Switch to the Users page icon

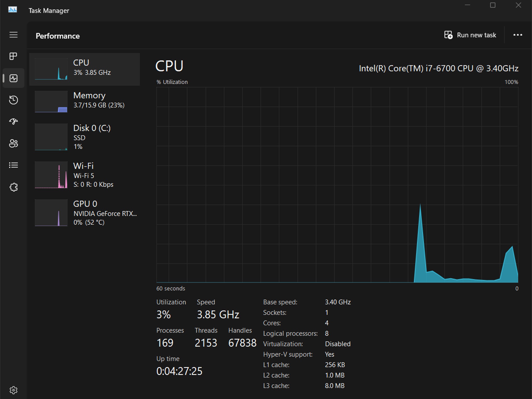[13, 143]
